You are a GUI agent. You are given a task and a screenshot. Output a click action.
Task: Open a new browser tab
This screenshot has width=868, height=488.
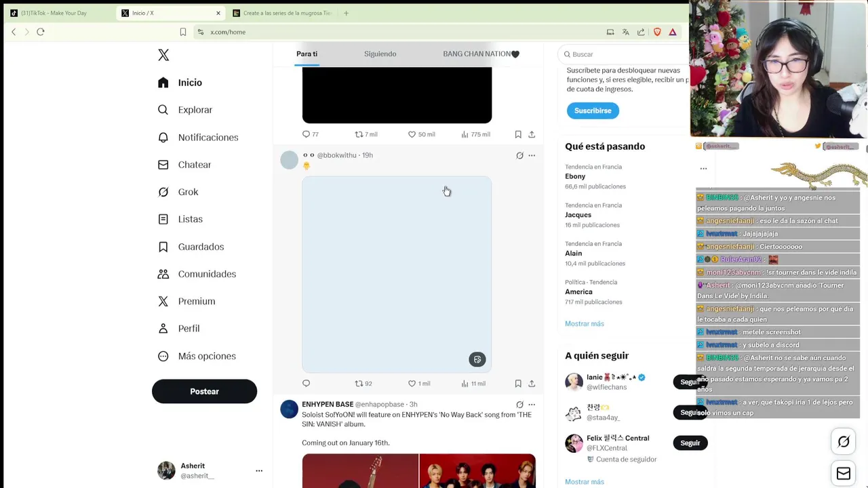point(346,13)
